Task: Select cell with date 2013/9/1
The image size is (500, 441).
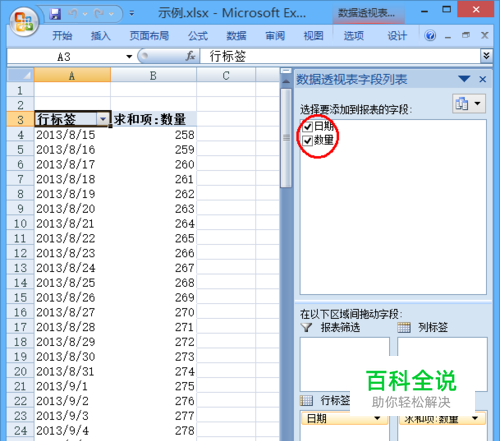Action: pyautogui.click(x=72, y=386)
